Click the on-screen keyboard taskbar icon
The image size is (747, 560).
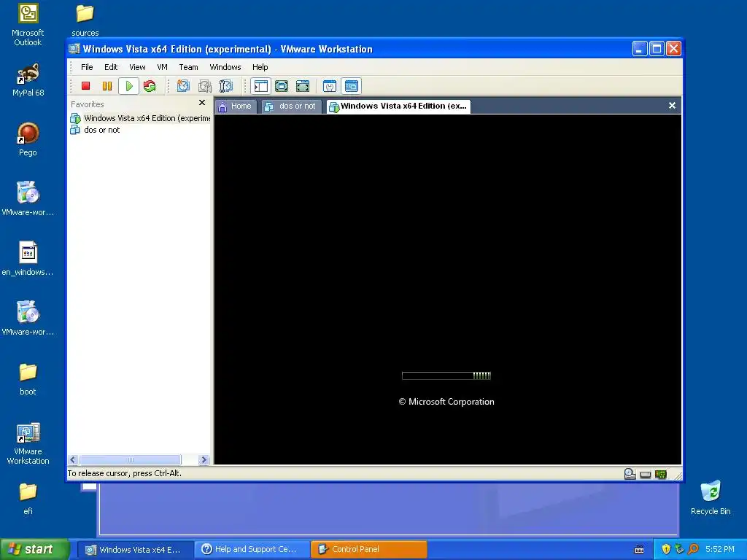[x=639, y=550]
